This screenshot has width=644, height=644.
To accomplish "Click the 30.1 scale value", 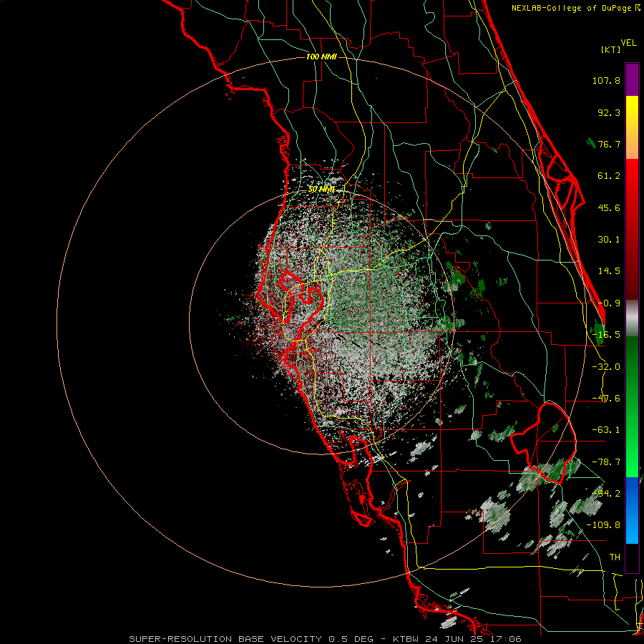I will [609, 240].
